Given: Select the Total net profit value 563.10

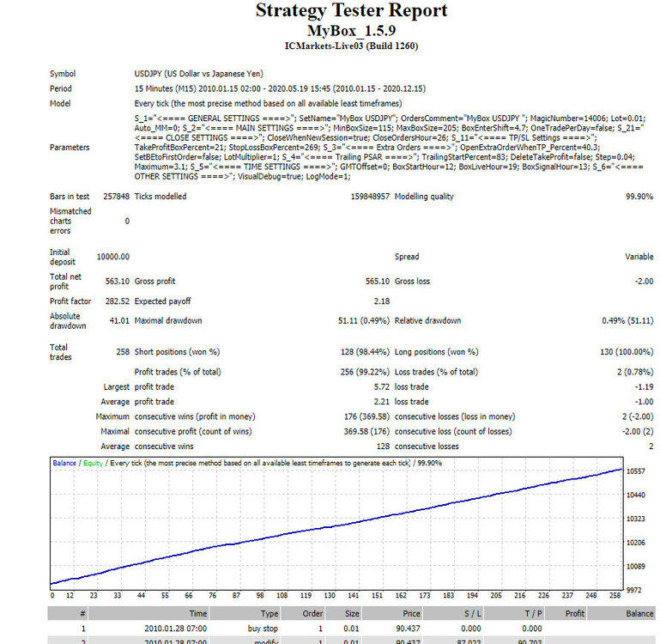Looking at the screenshot, I should 117,281.
